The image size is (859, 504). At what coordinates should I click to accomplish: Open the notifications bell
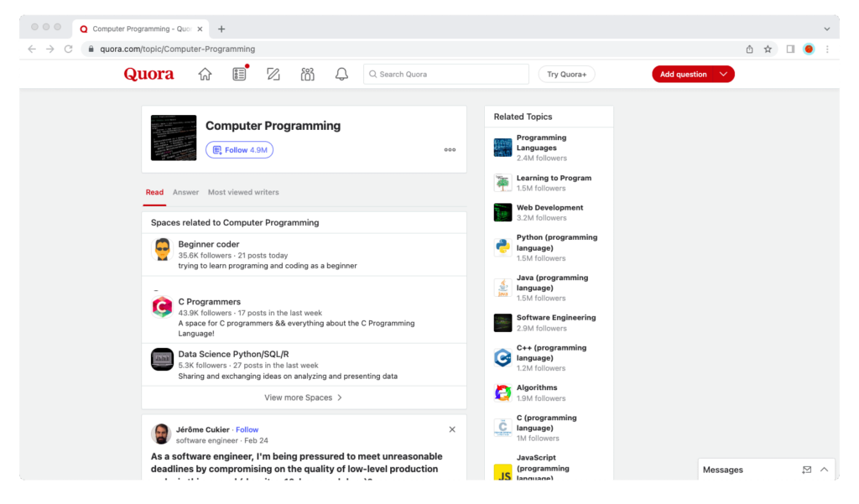tap(341, 74)
